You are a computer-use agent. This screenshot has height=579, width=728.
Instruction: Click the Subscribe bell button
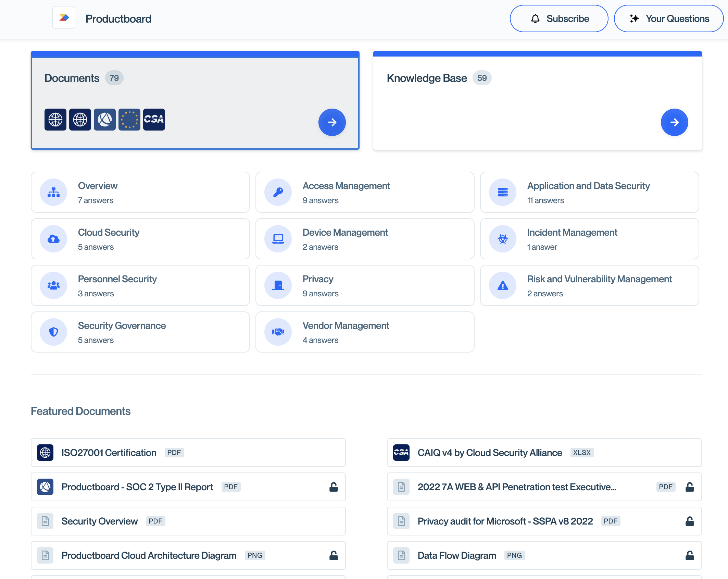[x=559, y=19]
